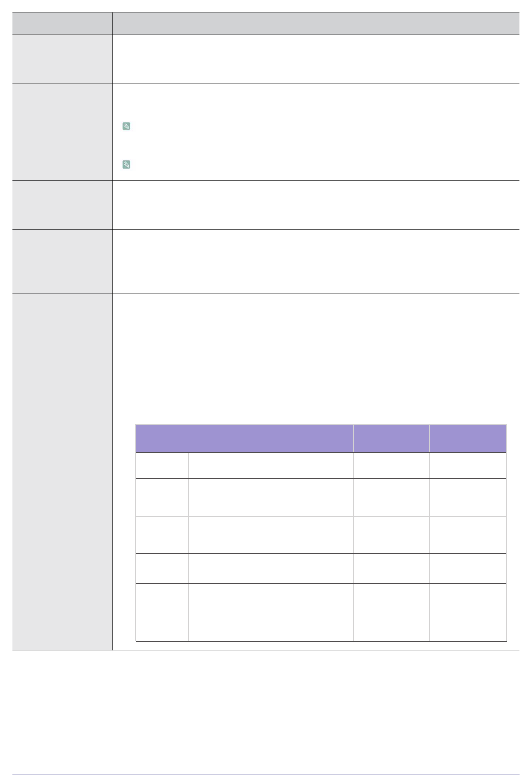Select the tall light-gray cell beside the purple table
Screen dimensions: 532x778
point(62,472)
